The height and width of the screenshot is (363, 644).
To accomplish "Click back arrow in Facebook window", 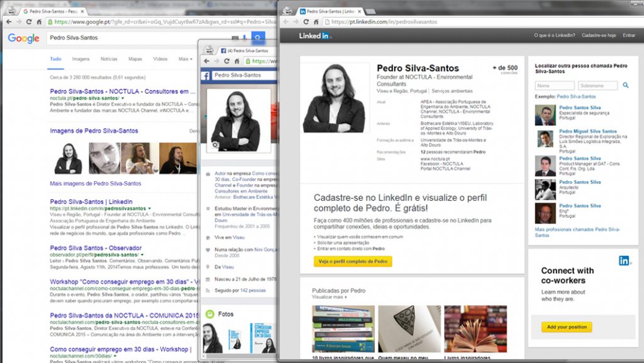I will click(x=206, y=61).
